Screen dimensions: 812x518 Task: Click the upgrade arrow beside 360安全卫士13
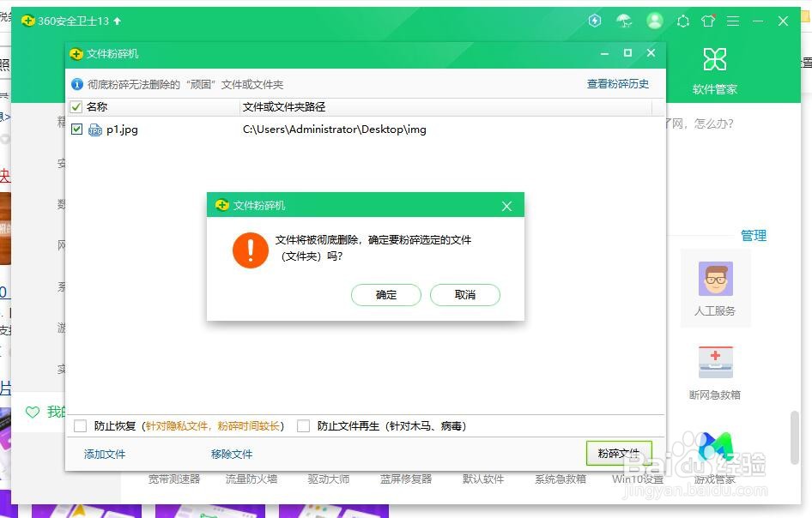pos(117,21)
